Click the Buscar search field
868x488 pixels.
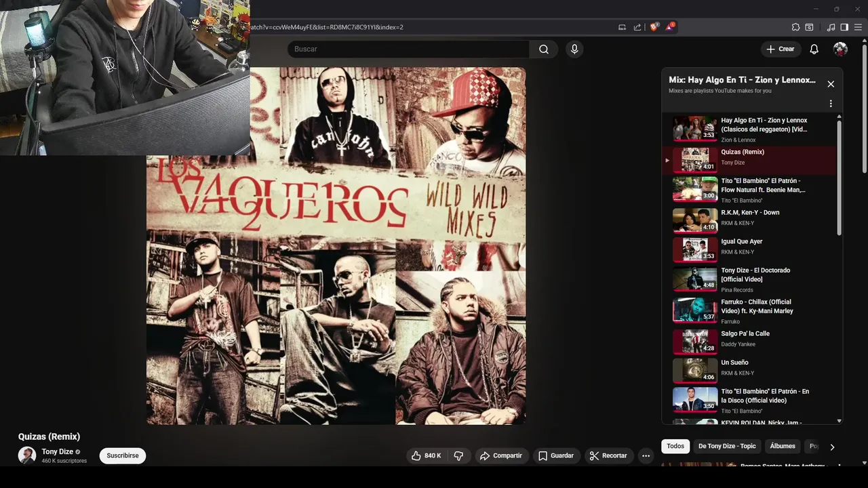(408, 49)
